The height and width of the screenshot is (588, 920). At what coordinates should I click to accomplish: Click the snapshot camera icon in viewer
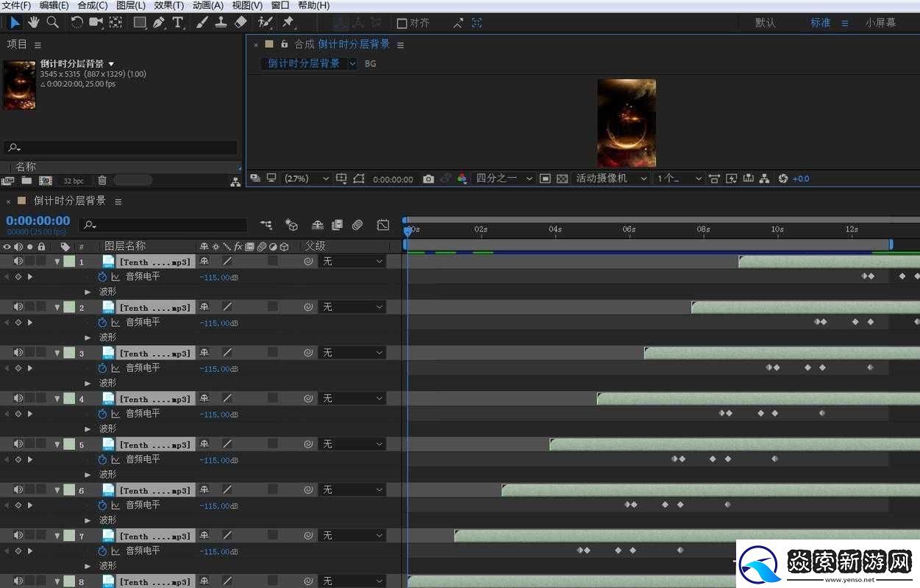tap(428, 179)
